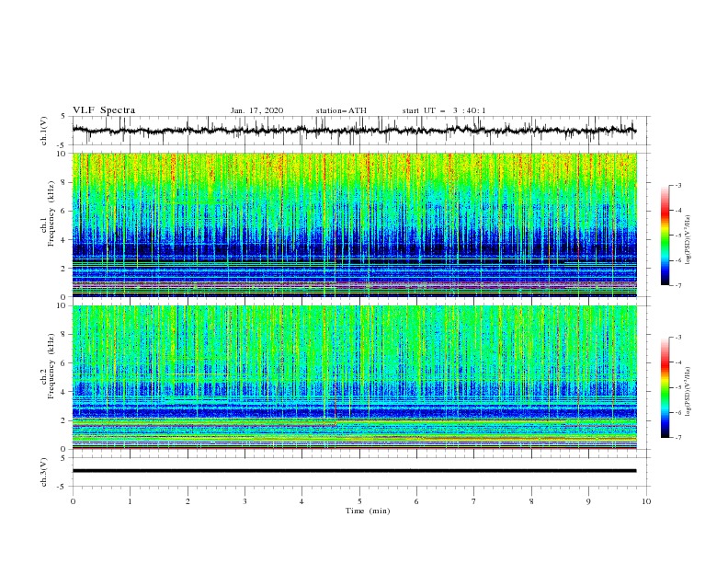
Task: Click time axis tick label "0"
Action: (x=73, y=501)
